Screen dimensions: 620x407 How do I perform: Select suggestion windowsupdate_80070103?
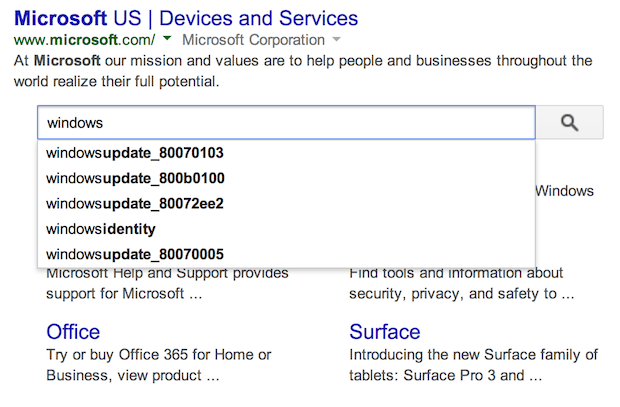coord(135,153)
